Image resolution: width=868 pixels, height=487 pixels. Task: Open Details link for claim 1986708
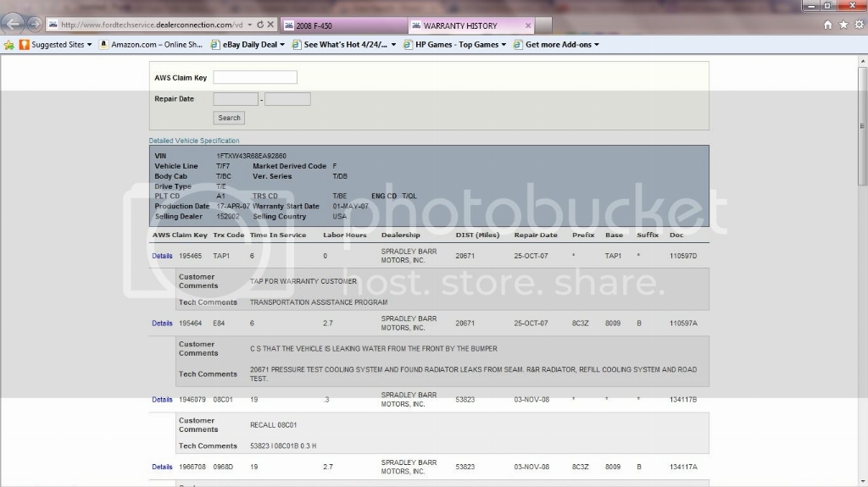point(162,467)
